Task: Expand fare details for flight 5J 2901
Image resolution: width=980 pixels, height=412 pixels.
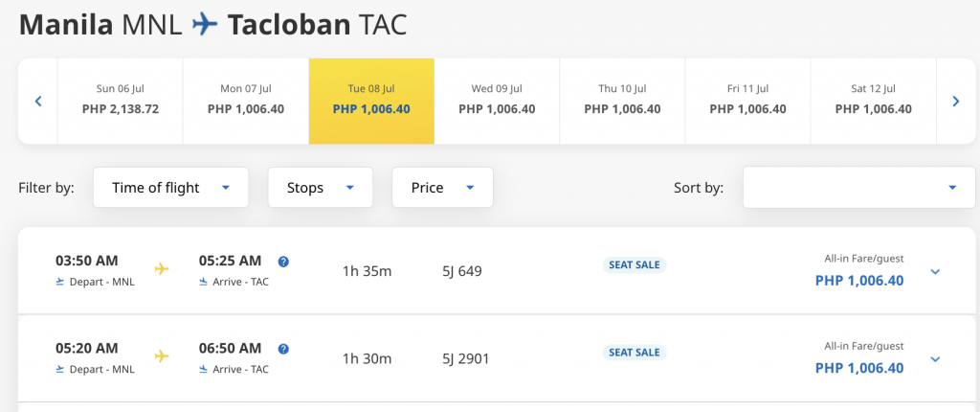Action: coord(935,359)
